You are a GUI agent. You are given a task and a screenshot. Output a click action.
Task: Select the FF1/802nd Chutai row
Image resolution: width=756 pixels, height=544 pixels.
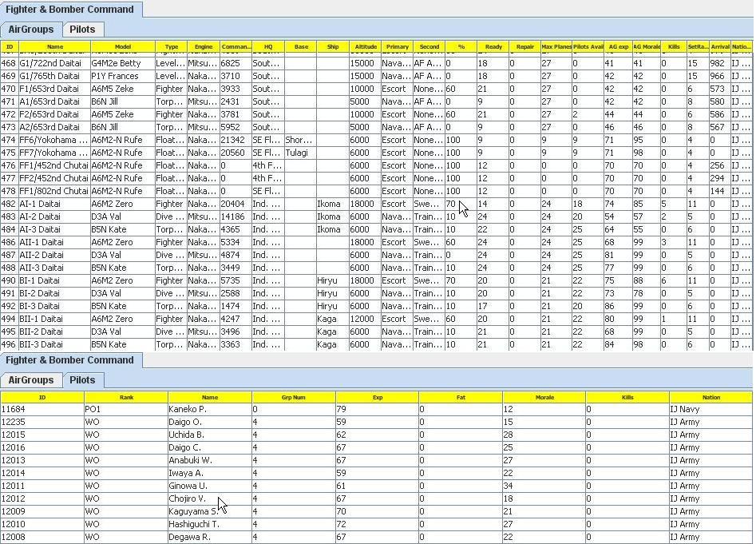point(376,191)
